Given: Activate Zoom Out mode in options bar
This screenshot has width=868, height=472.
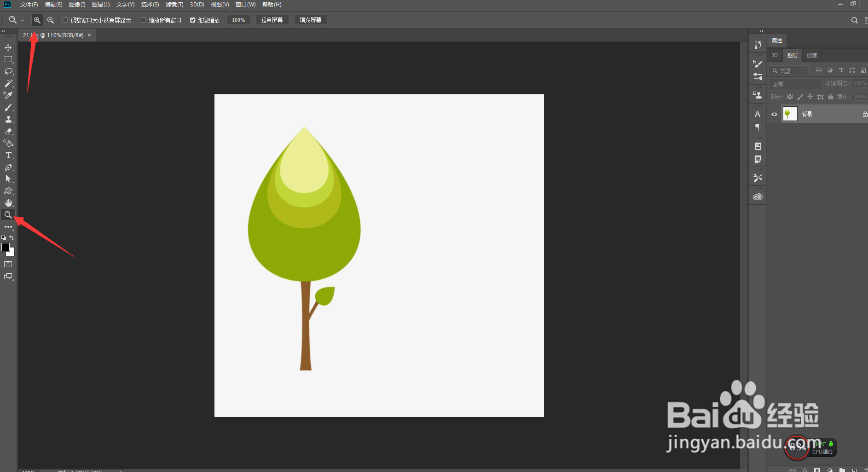Looking at the screenshot, I should coord(51,20).
